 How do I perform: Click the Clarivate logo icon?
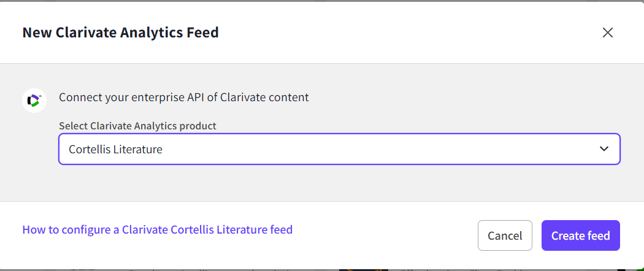34,99
